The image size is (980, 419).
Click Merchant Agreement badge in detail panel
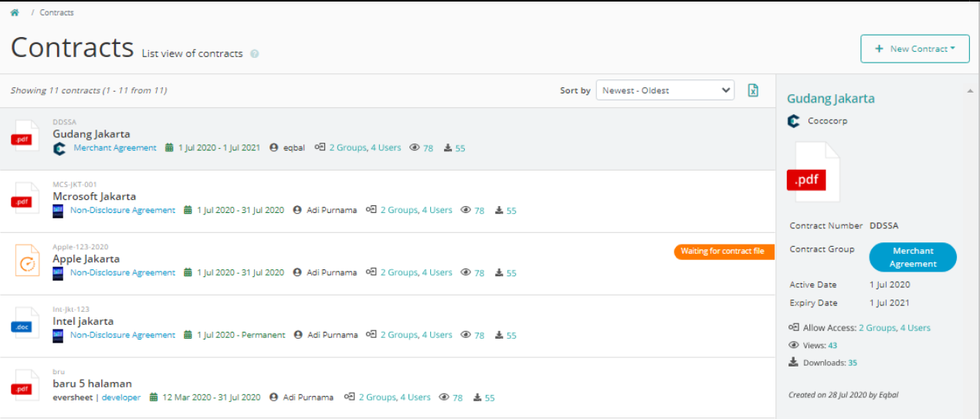click(x=913, y=257)
